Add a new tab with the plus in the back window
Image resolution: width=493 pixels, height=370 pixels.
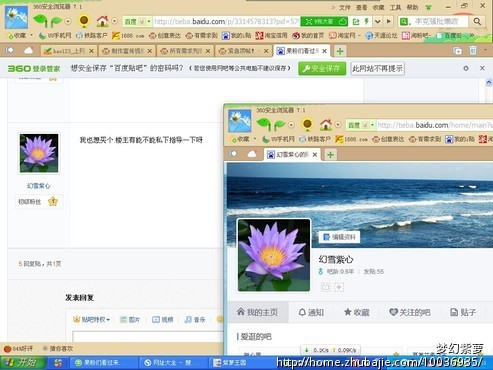[x=340, y=51]
